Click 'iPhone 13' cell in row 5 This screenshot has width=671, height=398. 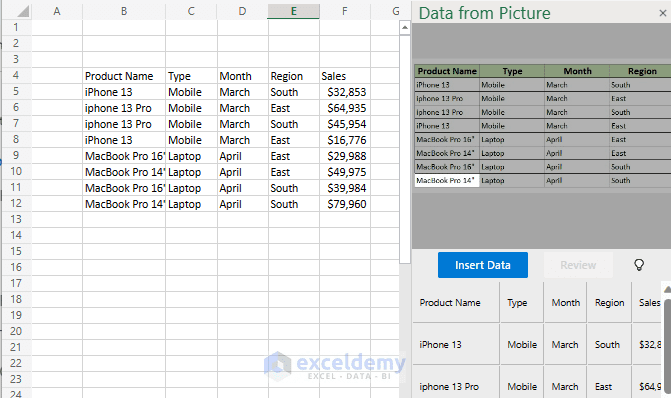(124, 92)
